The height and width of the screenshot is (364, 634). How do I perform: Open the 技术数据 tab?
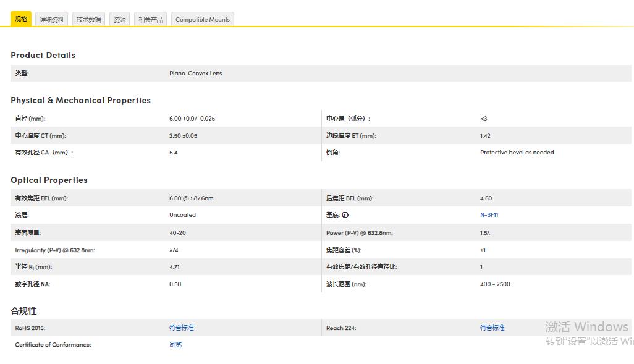pos(88,19)
